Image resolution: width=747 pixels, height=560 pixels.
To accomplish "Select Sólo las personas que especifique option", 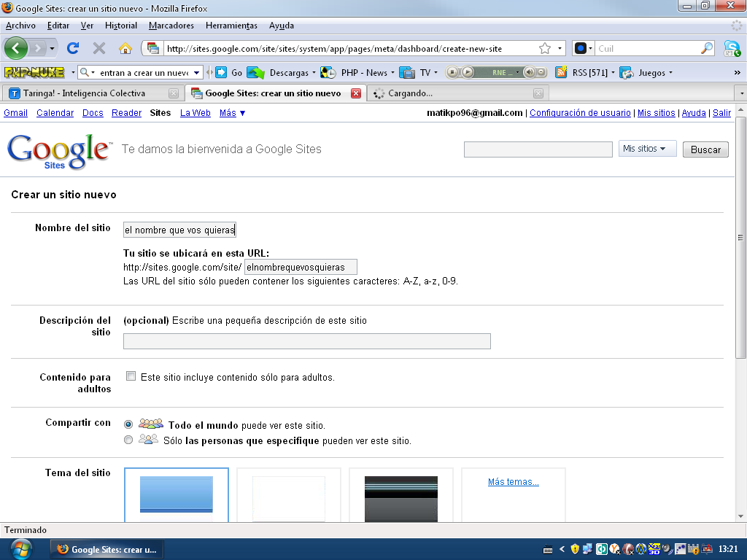I will (x=128, y=440).
